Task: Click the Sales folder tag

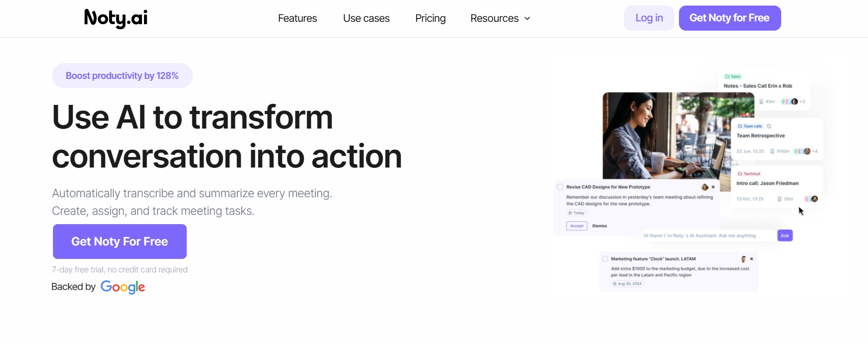Action: point(733,77)
